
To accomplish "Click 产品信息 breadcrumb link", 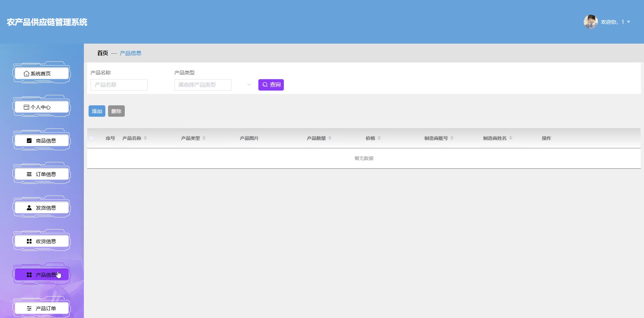I will pos(130,53).
